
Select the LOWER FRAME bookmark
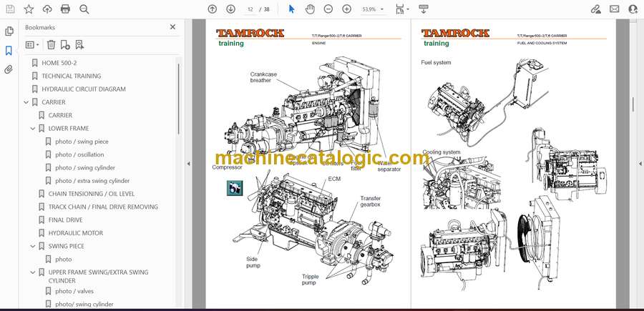[x=69, y=129]
